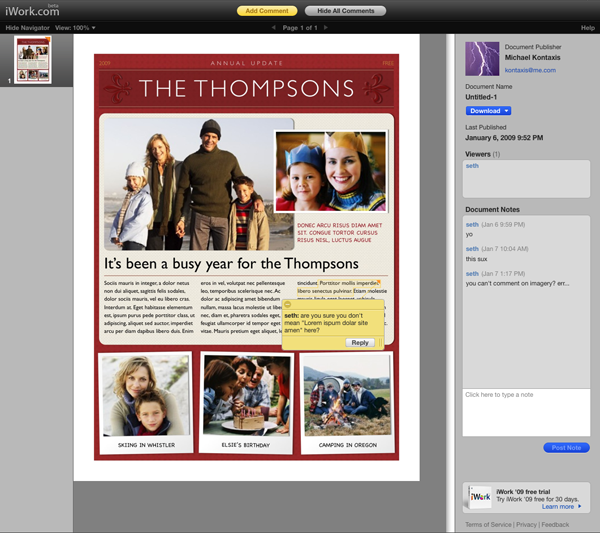Click the iWork '09 trial box icon
The image size is (600, 533).
[480, 498]
